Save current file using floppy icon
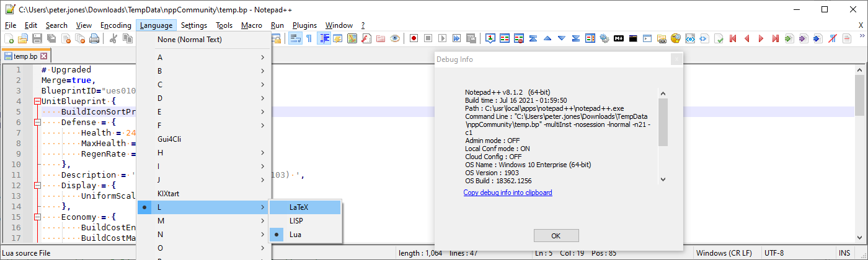868x260 pixels. 37,38
